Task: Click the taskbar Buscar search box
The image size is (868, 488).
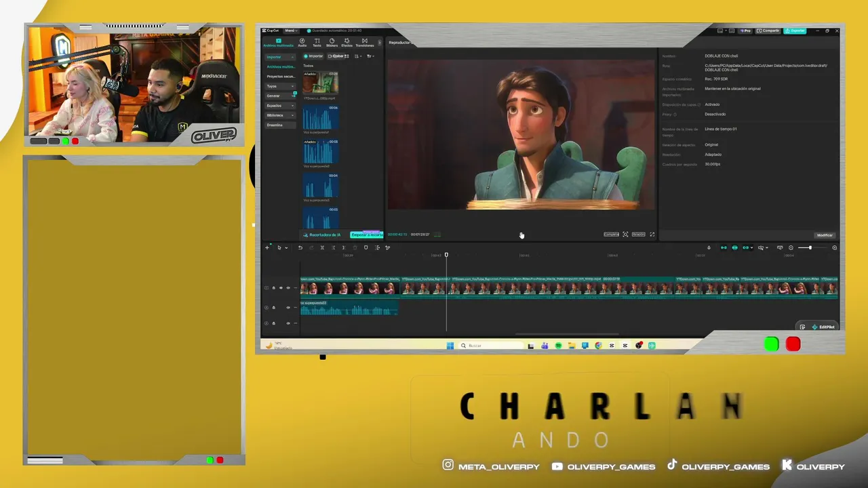Action: tap(491, 346)
